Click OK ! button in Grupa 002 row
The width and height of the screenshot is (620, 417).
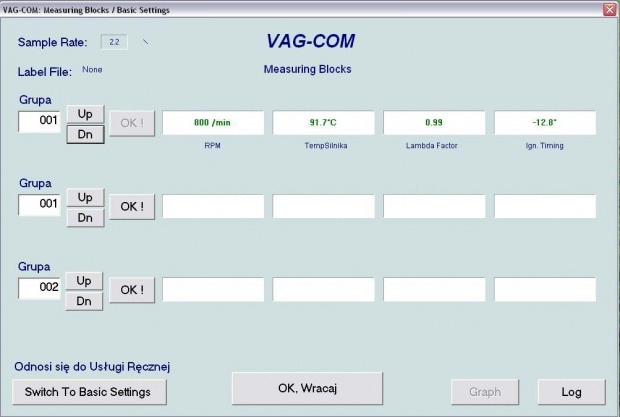pyautogui.click(x=132, y=290)
